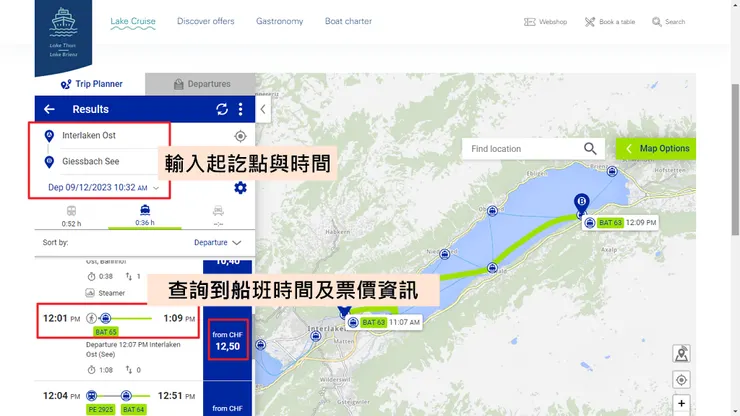The height and width of the screenshot is (416, 740).
Task: Click the boat stop below Interlaken label
Action: click(316, 336)
